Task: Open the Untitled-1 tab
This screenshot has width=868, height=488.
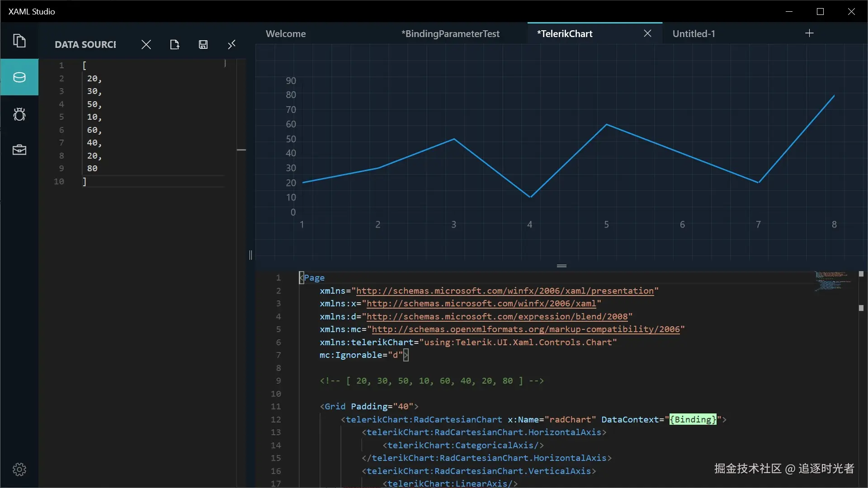Action: pos(693,34)
